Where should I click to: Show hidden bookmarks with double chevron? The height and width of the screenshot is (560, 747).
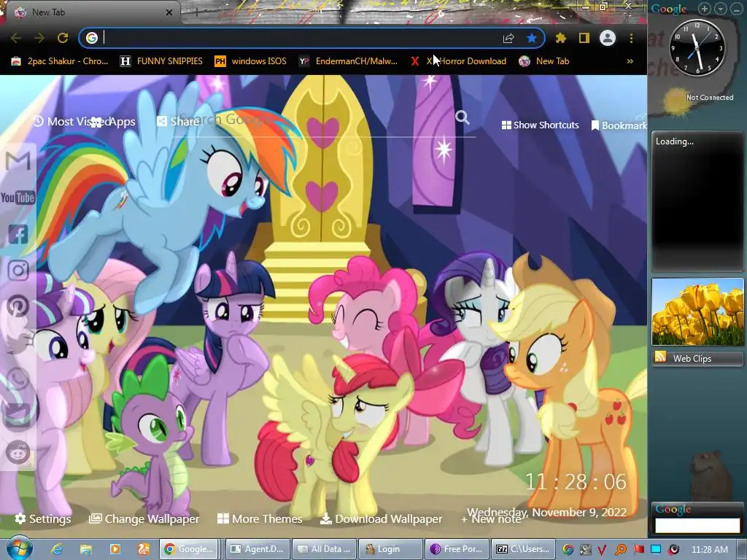630,61
